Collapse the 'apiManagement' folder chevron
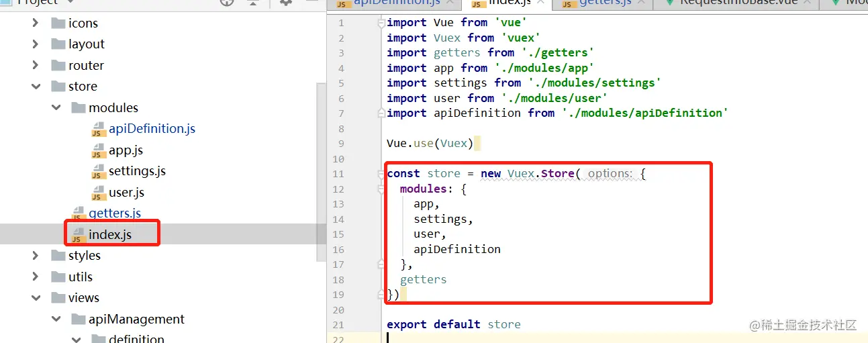 [x=56, y=320]
